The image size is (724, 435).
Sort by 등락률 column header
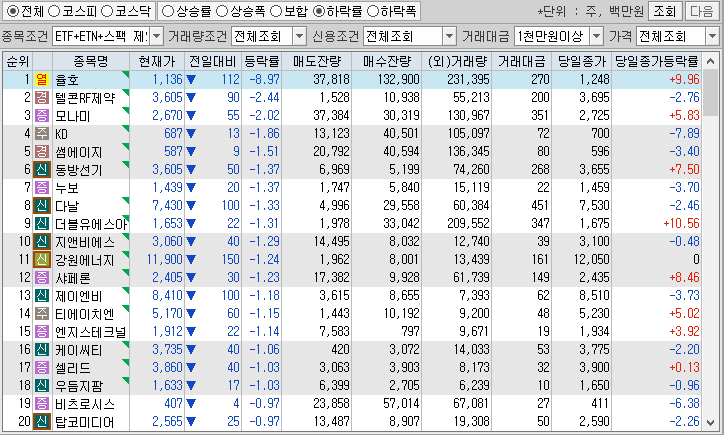(261, 61)
